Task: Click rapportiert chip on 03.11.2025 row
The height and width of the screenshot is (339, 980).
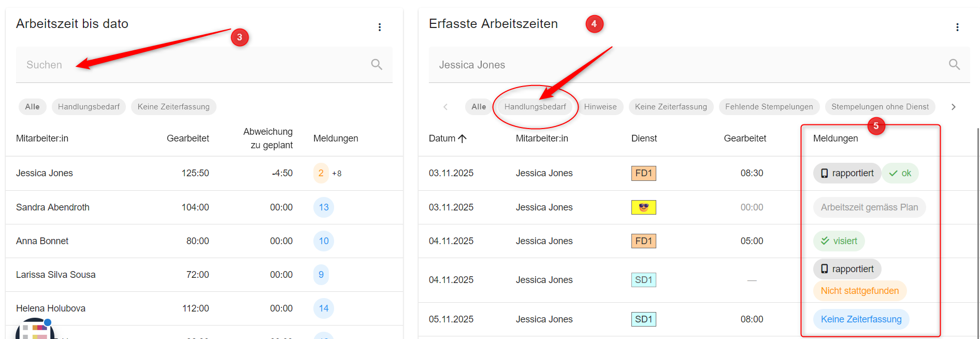Action: point(847,173)
